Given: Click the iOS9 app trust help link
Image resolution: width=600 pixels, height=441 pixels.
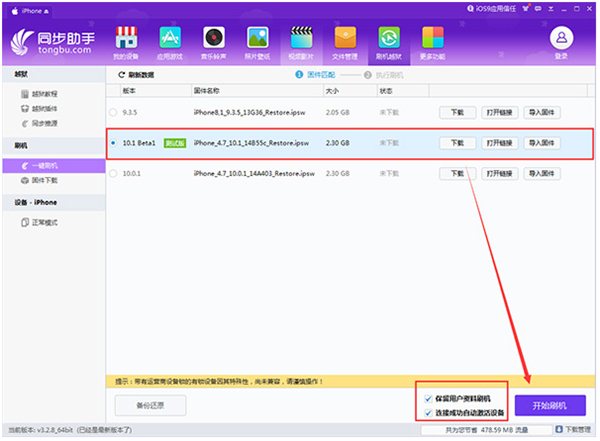Looking at the screenshot, I should pos(492,8).
